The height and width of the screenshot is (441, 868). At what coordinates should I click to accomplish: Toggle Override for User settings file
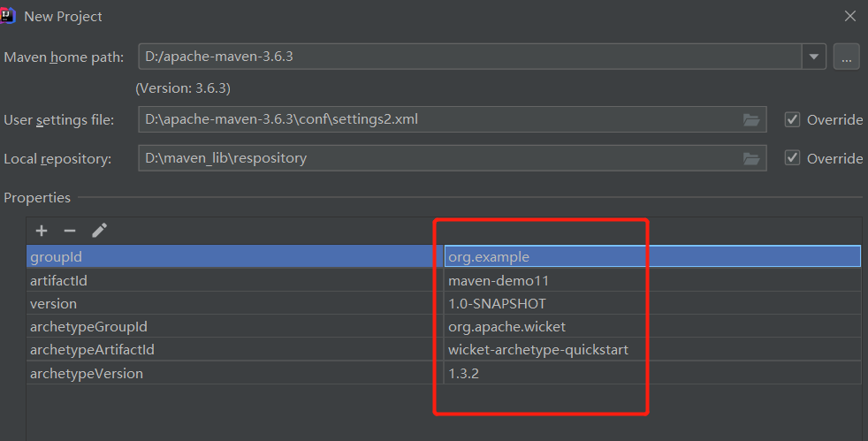click(x=792, y=119)
